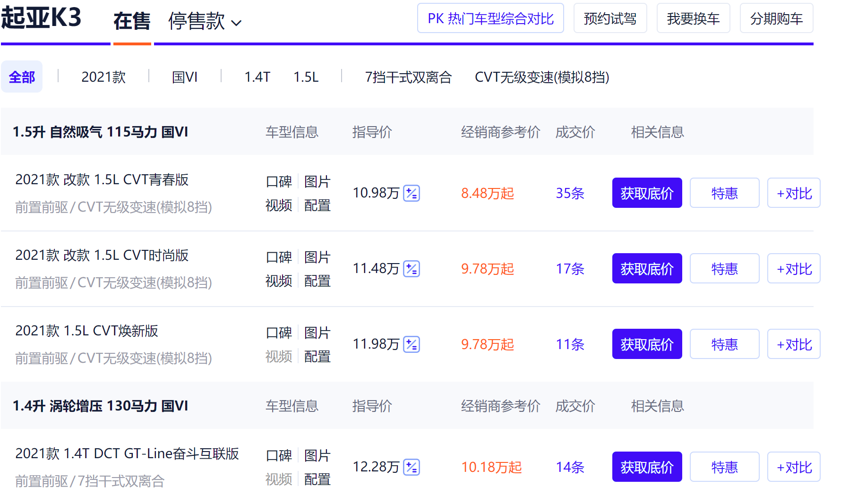Open 口碑 for CVT时尚版
The width and height of the screenshot is (849, 504).
click(x=279, y=257)
